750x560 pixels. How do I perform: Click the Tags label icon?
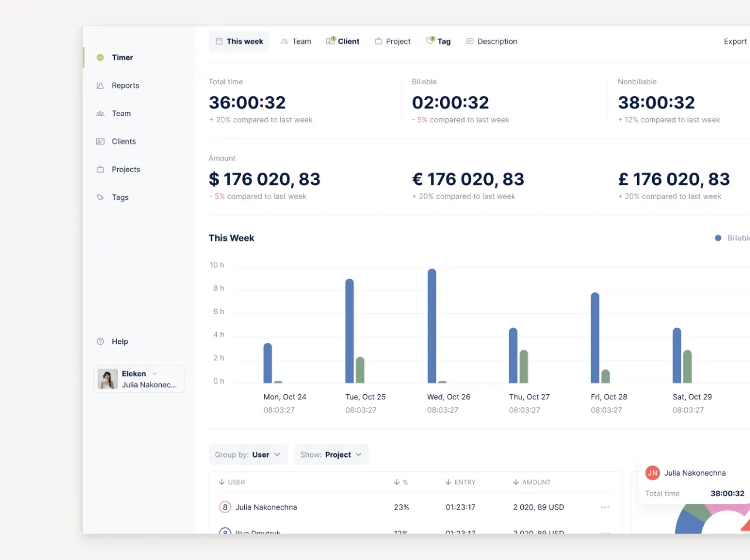coord(100,197)
